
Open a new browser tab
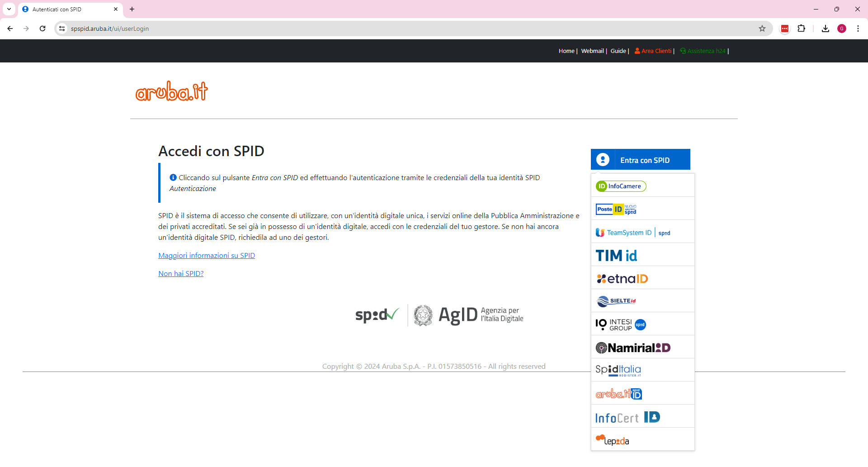(132, 9)
